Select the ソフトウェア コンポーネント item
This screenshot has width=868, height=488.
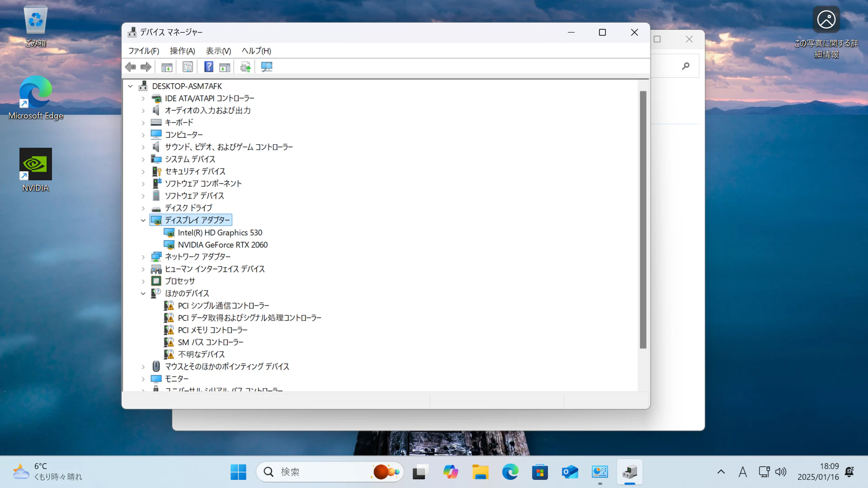(203, 184)
